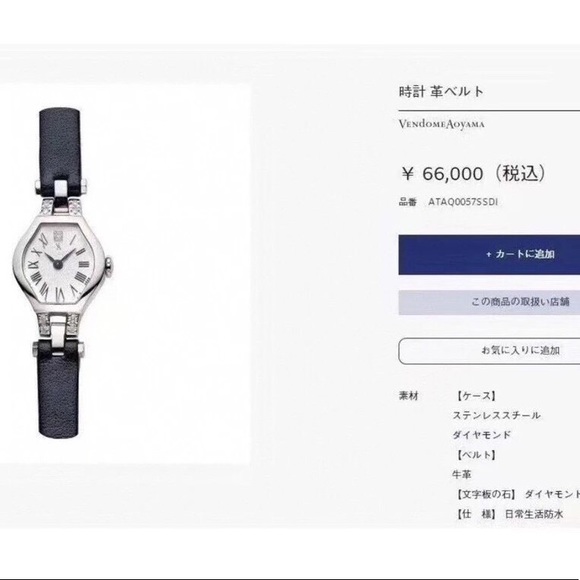Click the watch crown on the case
580x580 pixels.
110,264
